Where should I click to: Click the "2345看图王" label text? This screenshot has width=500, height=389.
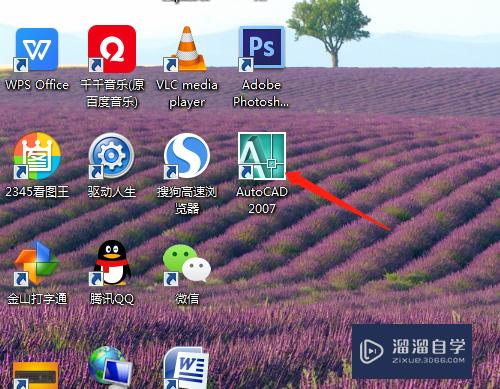pyautogui.click(x=37, y=192)
